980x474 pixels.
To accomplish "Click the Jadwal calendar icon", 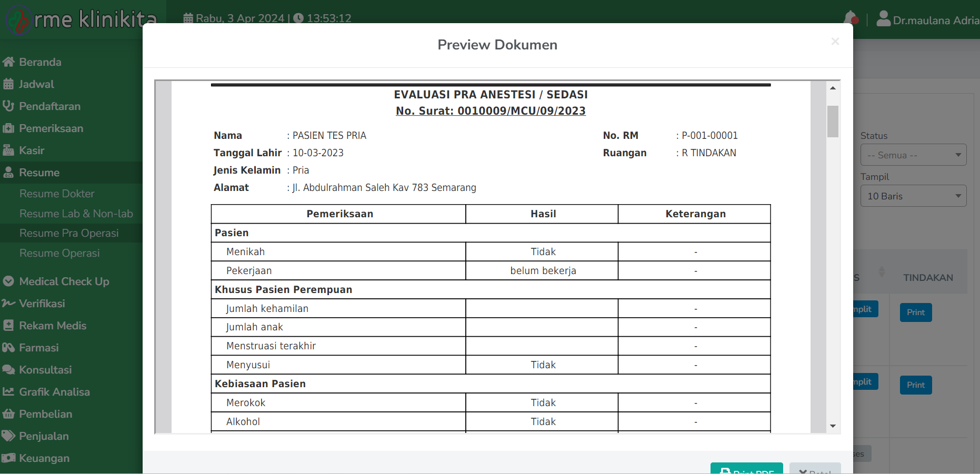I will point(8,84).
